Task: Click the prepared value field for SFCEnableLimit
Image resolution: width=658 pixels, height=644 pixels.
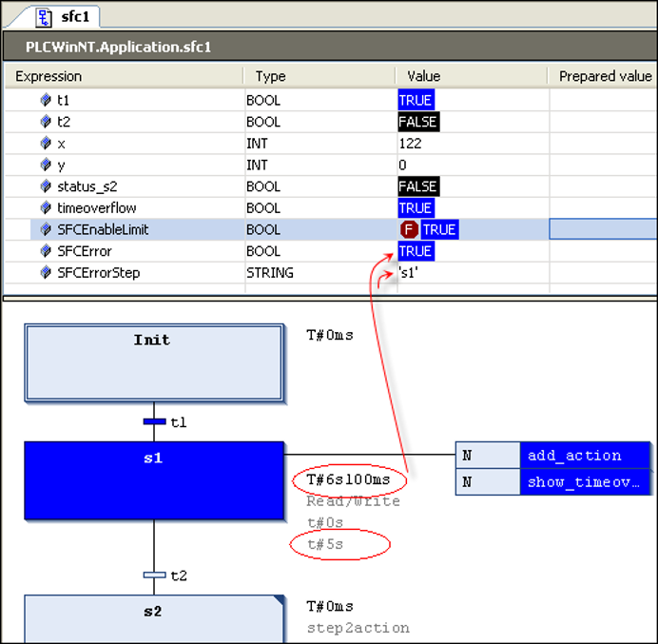Action: (x=603, y=229)
